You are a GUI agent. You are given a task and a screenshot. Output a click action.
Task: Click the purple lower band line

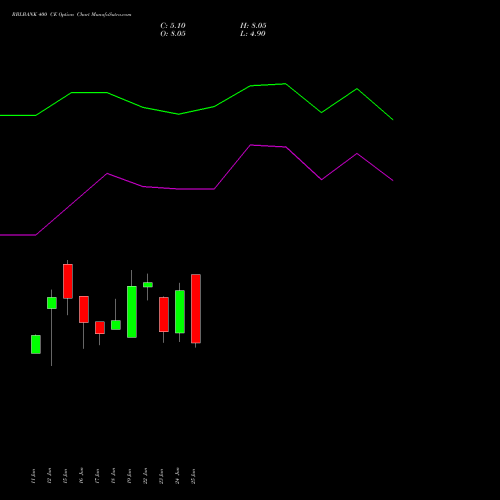point(197,189)
